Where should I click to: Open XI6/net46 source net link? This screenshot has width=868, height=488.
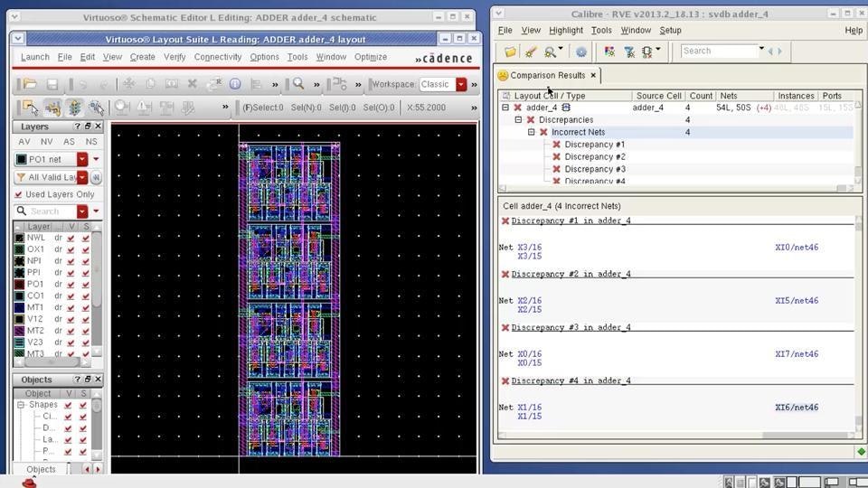[x=797, y=408]
